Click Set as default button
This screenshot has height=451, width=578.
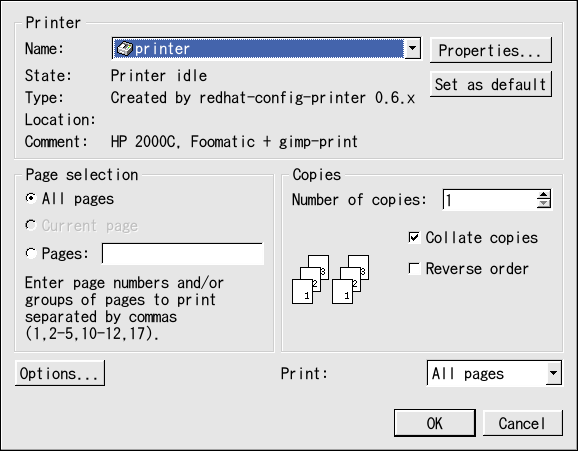(491, 84)
